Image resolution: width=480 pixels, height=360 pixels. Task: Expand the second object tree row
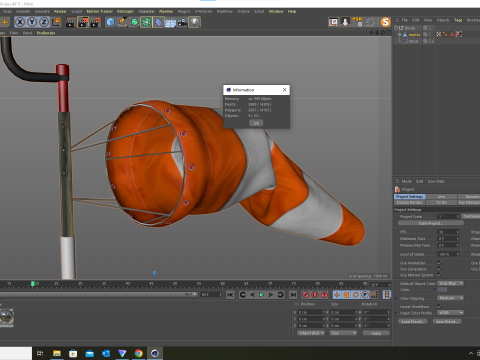(x=400, y=34)
